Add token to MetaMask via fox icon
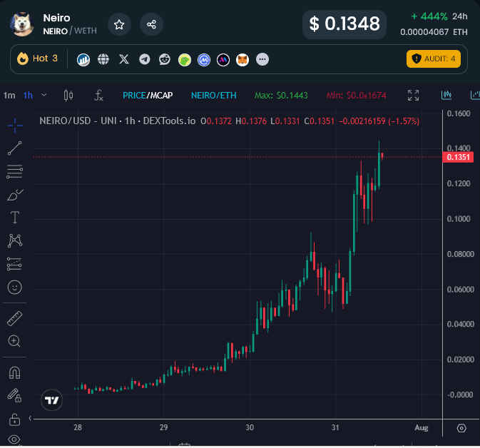 (242, 60)
